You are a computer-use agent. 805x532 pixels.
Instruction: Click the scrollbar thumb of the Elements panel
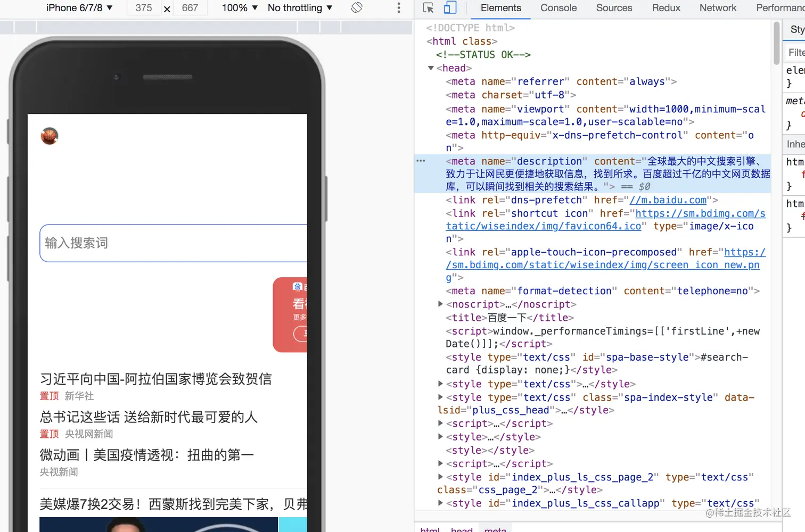(777, 43)
